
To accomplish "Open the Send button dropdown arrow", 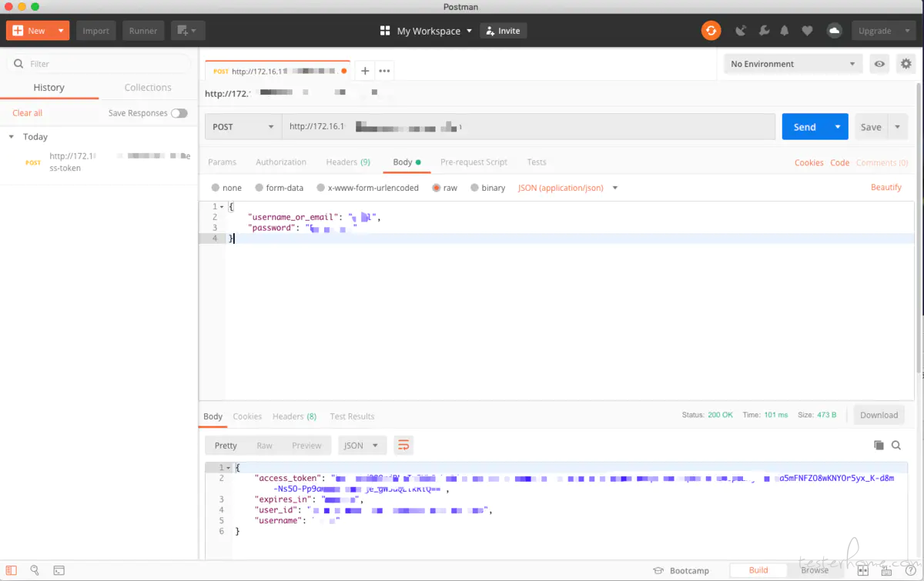I will [838, 127].
